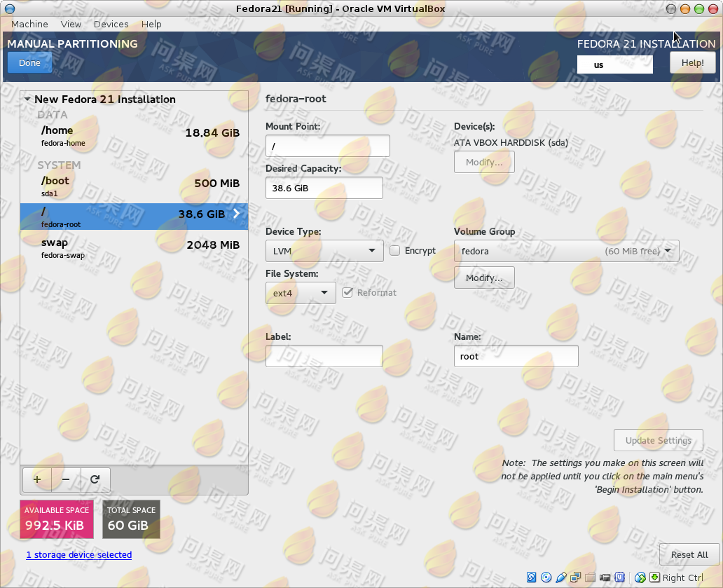The image size is (723, 588).
Task: Click the VirtualBox shared folders status icon
Action: coord(590,577)
